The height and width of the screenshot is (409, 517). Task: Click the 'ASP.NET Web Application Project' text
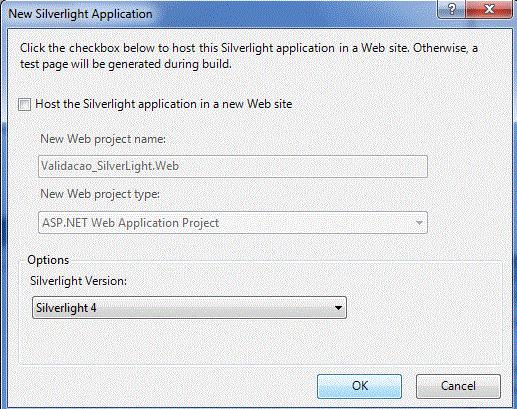[131, 223]
